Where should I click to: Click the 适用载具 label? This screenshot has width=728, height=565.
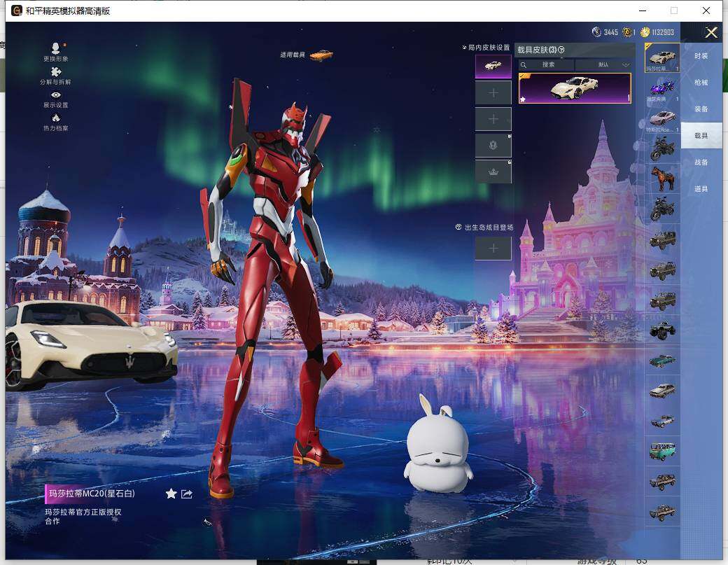pos(293,55)
